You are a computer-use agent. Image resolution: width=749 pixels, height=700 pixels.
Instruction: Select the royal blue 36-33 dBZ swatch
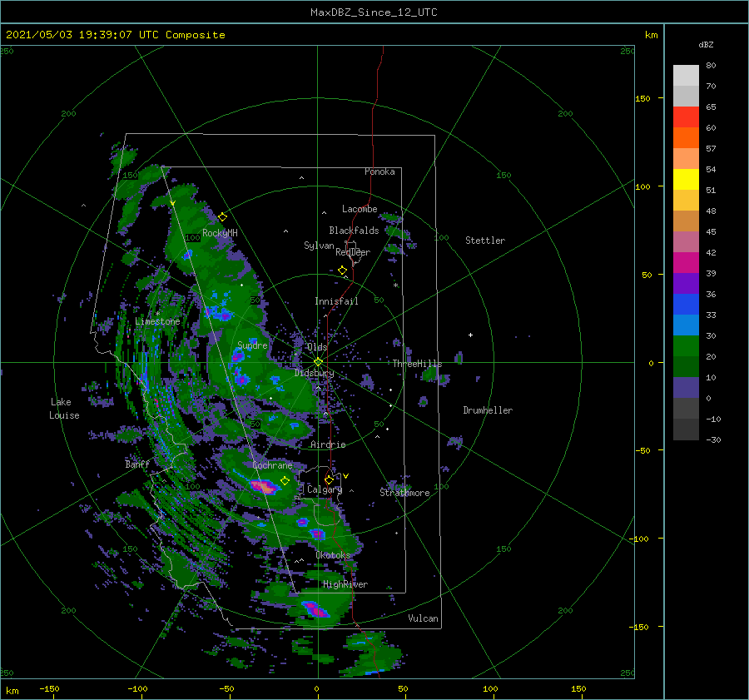(686, 305)
